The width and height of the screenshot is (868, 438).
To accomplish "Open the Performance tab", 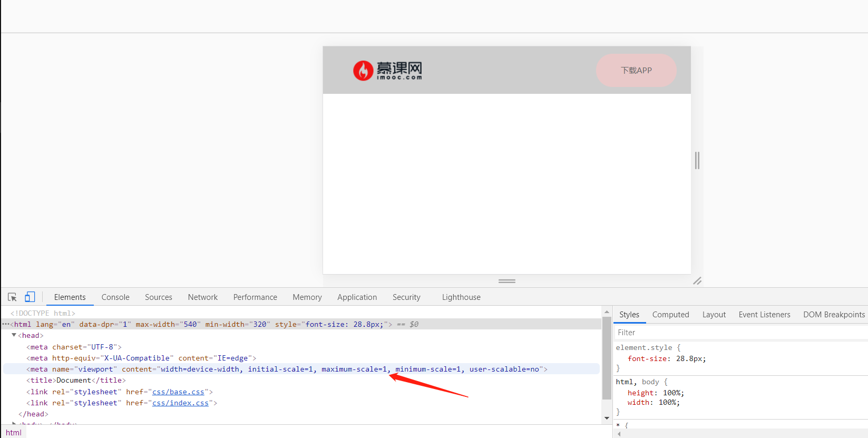I will click(255, 297).
